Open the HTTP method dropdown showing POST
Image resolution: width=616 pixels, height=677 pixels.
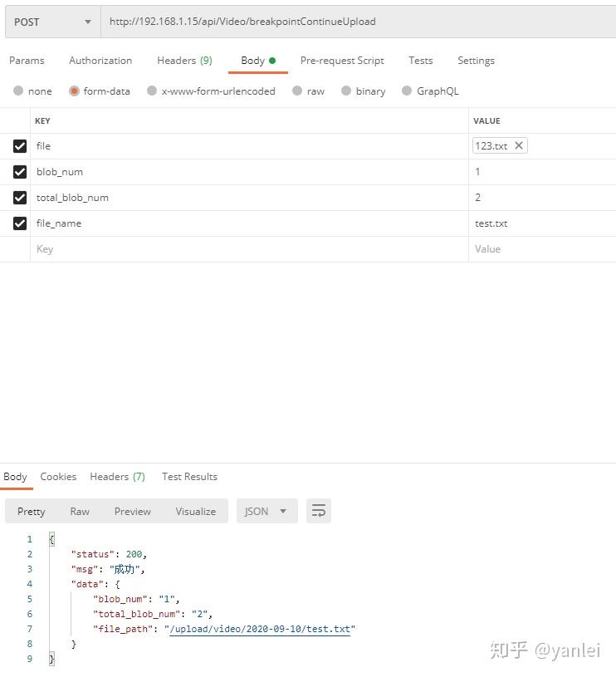[52, 21]
